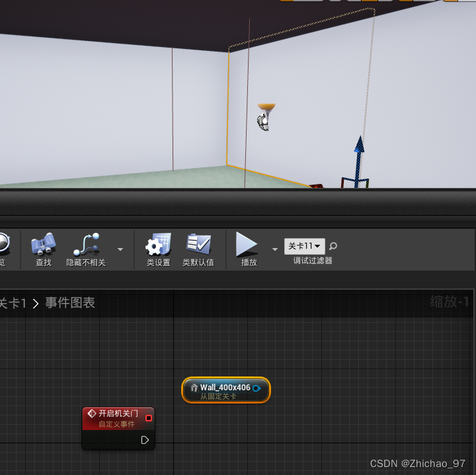
Task: Expand the arrow next to 隐藏不相关
Action: click(120, 249)
